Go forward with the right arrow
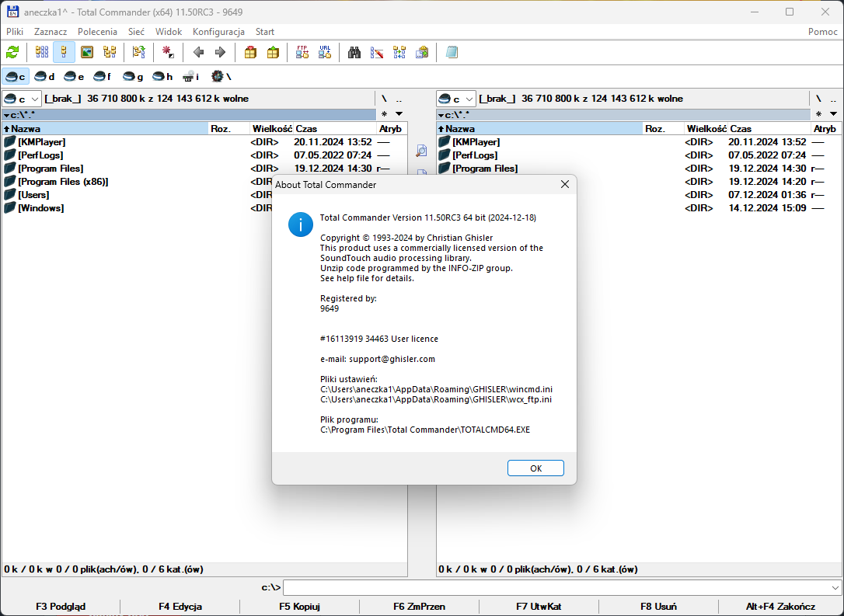 (220, 52)
